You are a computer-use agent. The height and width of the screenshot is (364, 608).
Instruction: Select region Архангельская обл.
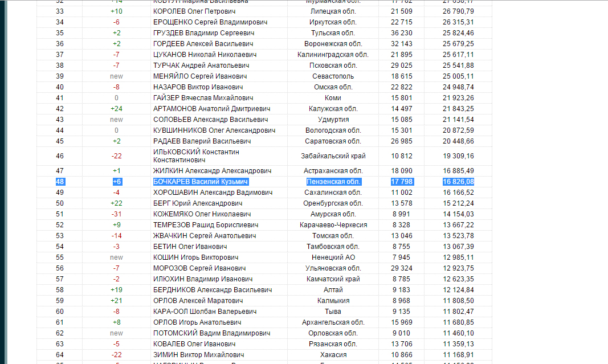pos(333,323)
